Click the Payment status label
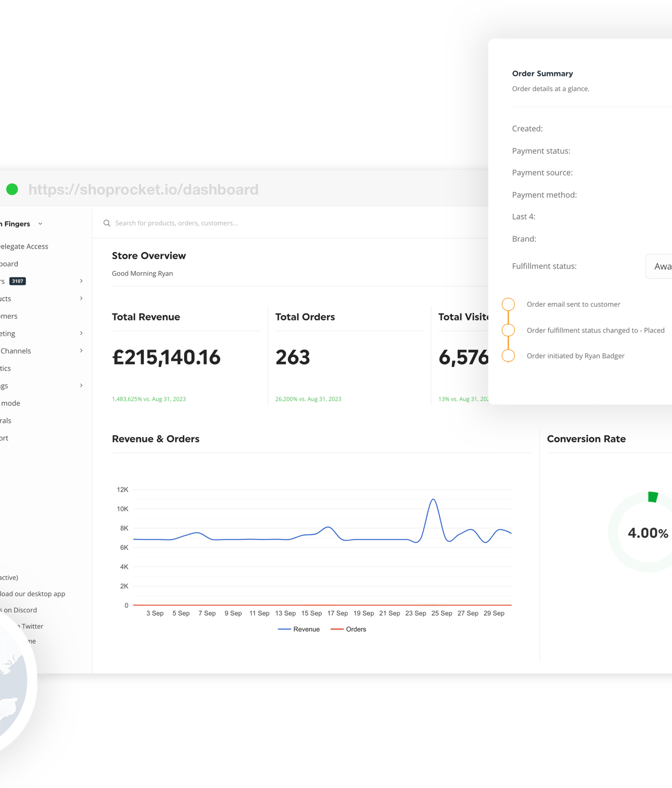672x788 pixels. [541, 151]
